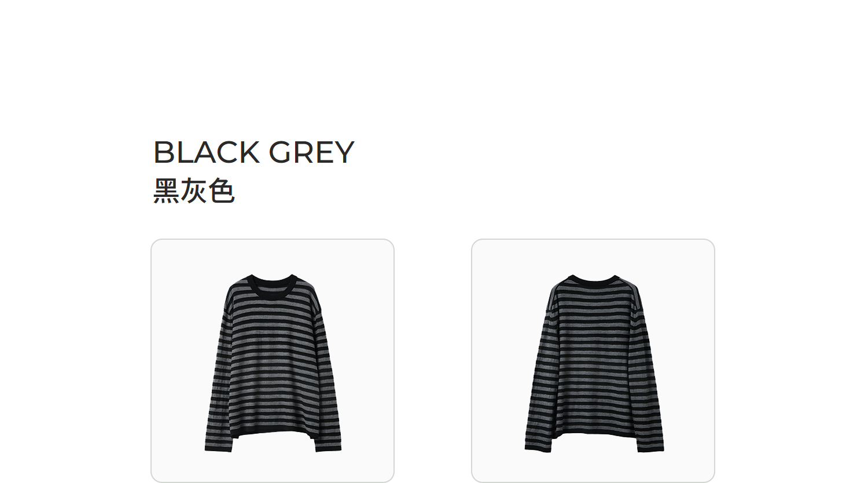Click the left sleeve cuff of back-view sweater
This screenshot has width=868, height=483.
[x=539, y=448]
